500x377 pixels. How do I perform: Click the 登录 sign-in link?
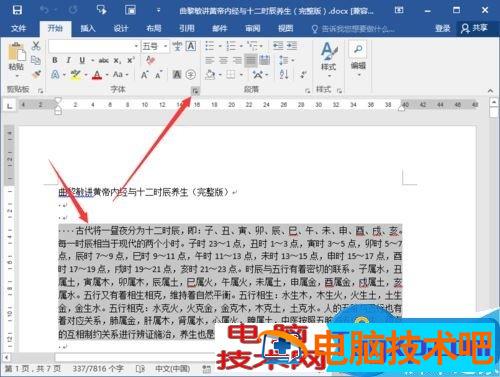point(442,28)
